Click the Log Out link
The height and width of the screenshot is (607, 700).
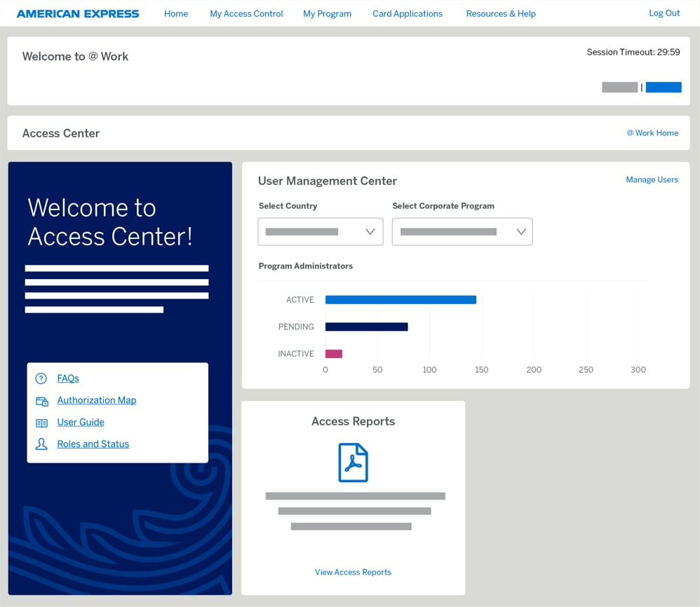tap(664, 13)
